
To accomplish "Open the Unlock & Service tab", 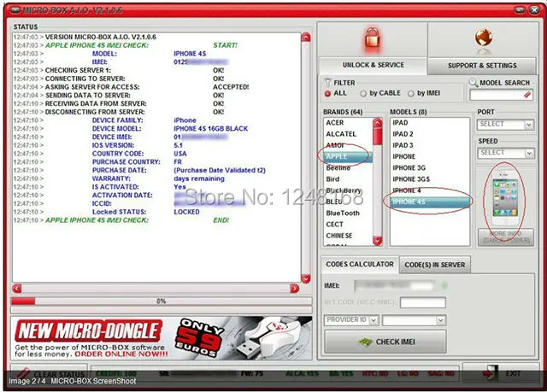I will (373, 65).
